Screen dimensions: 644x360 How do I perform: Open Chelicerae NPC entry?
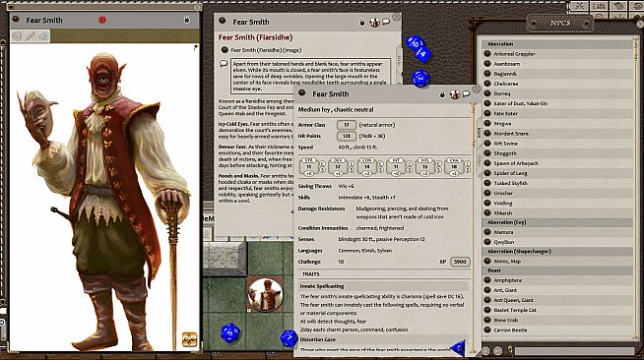point(505,84)
